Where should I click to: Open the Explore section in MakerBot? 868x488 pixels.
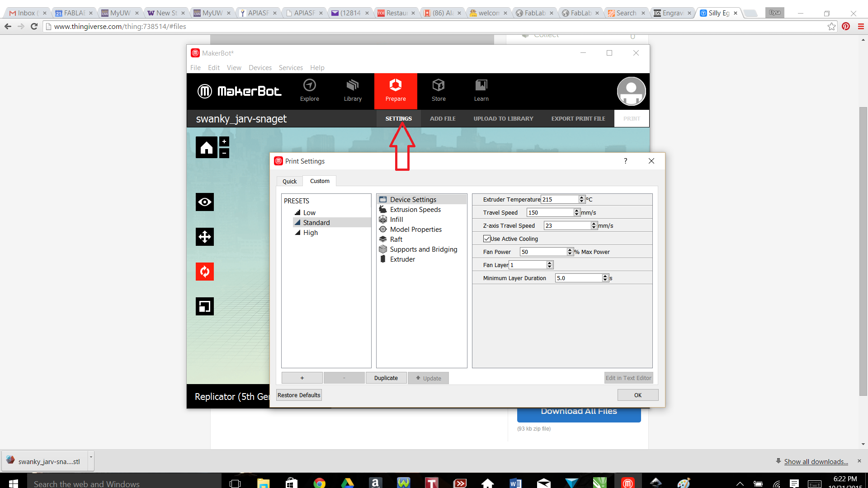click(x=310, y=91)
